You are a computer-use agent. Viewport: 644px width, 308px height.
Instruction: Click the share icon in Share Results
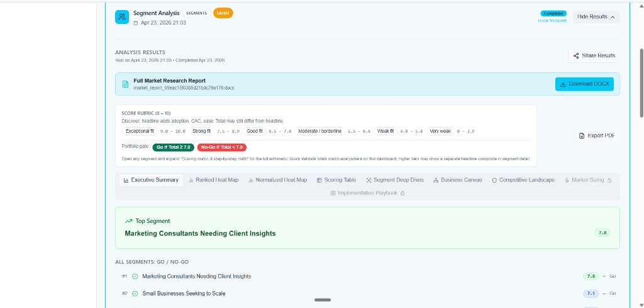(576, 56)
